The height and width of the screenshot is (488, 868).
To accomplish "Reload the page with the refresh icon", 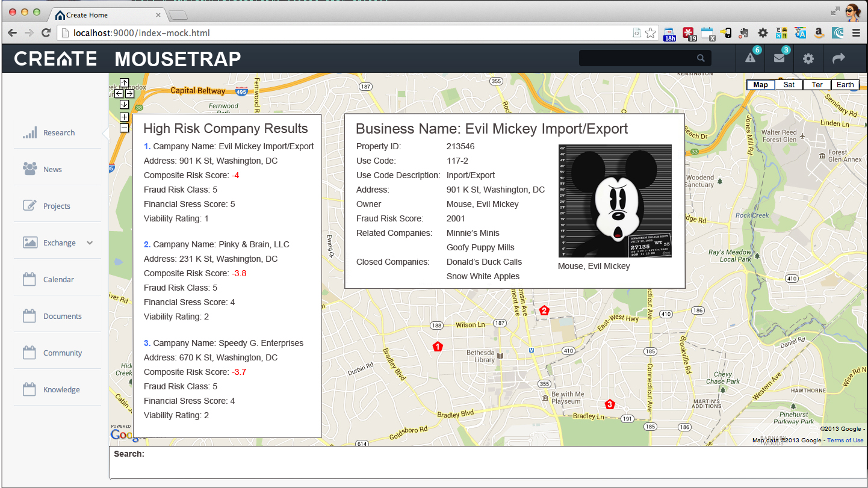I will pyautogui.click(x=46, y=33).
